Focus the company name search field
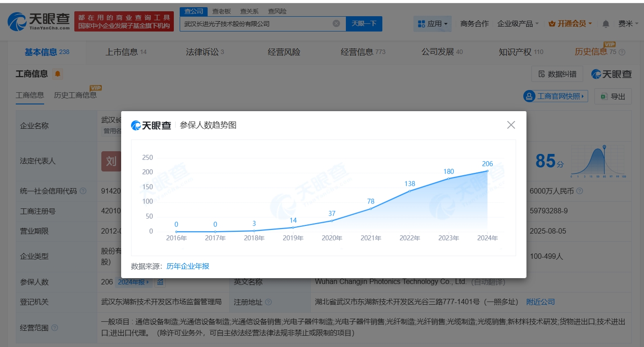Screen dimensions: 644x347 (257, 23)
